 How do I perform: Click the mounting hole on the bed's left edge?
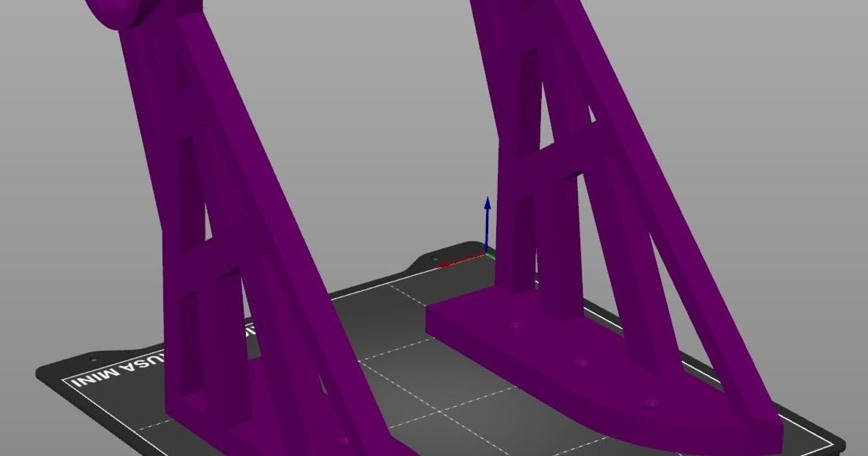(x=93, y=360)
